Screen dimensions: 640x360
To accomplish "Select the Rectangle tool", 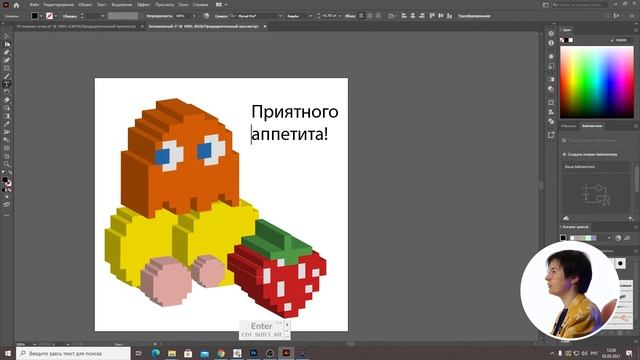I will point(7,68).
